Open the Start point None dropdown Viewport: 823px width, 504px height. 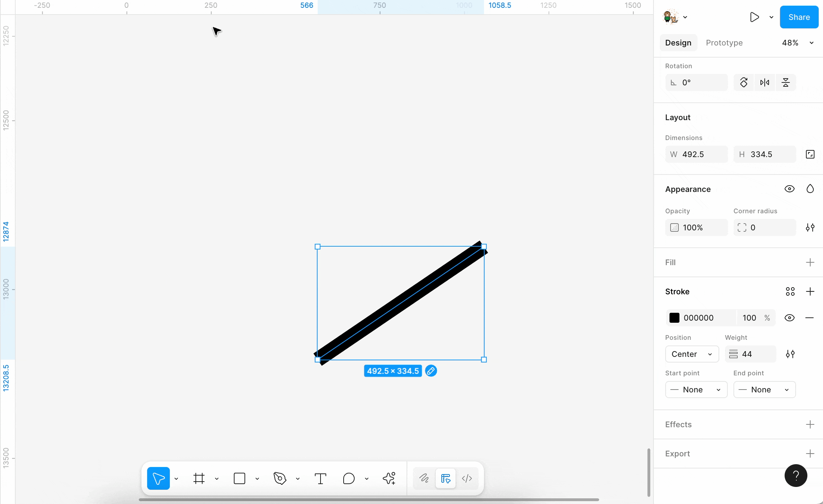point(696,390)
